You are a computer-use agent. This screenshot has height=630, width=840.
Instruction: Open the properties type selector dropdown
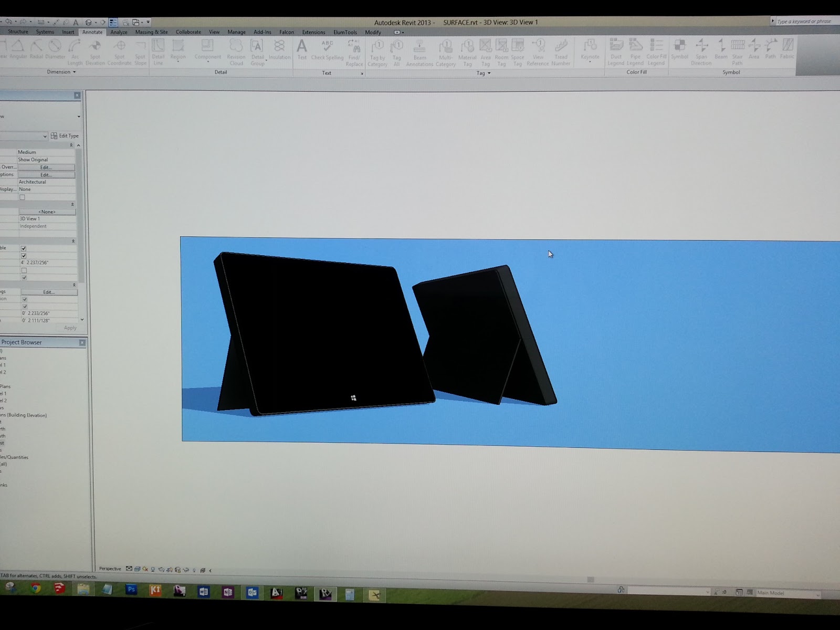point(45,135)
